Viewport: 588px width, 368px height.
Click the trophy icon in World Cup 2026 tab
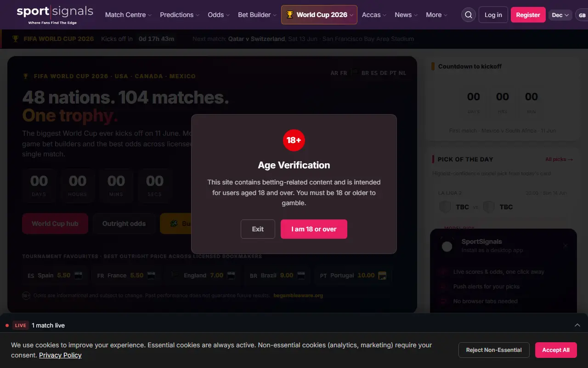point(289,15)
